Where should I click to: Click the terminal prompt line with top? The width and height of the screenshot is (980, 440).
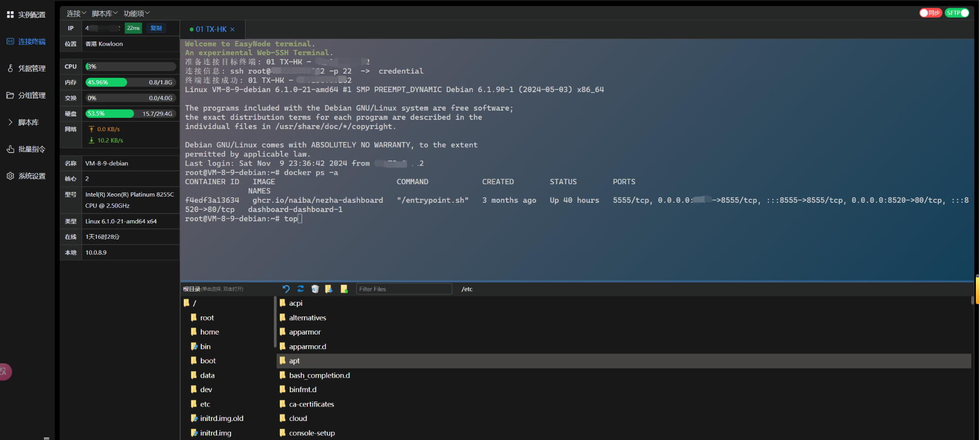coord(243,219)
